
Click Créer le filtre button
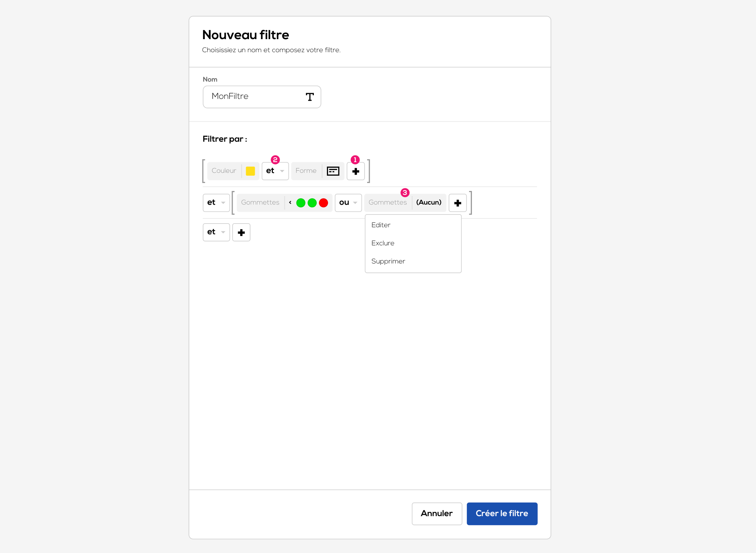click(x=502, y=513)
